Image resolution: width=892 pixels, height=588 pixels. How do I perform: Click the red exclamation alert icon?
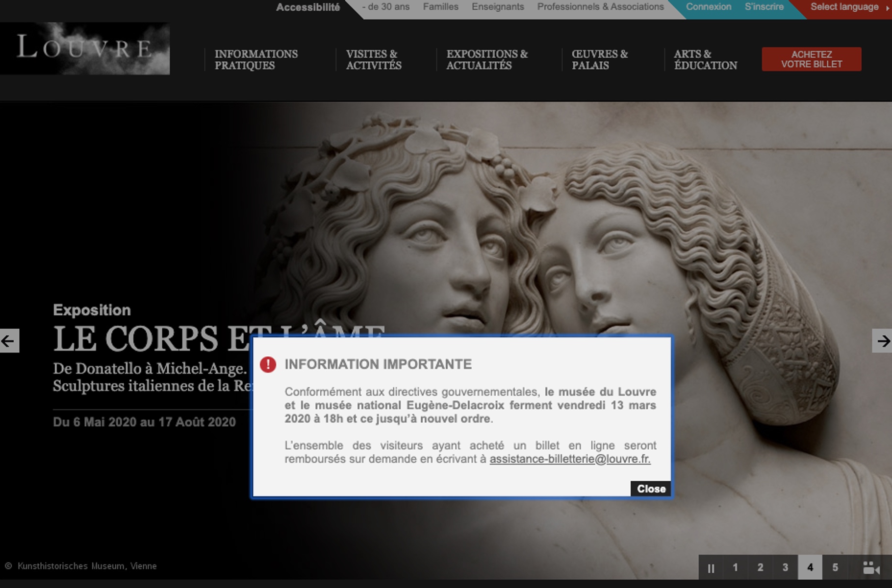point(268,365)
